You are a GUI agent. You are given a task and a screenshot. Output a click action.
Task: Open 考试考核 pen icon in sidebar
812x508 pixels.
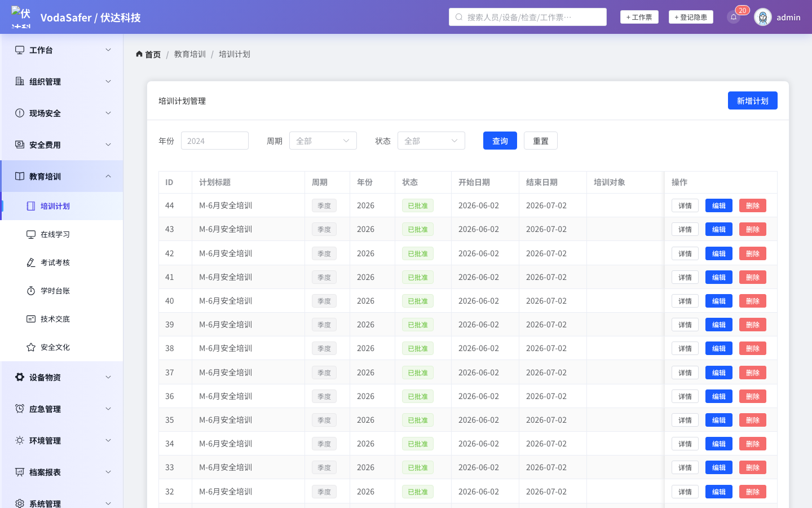tap(31, 262)
